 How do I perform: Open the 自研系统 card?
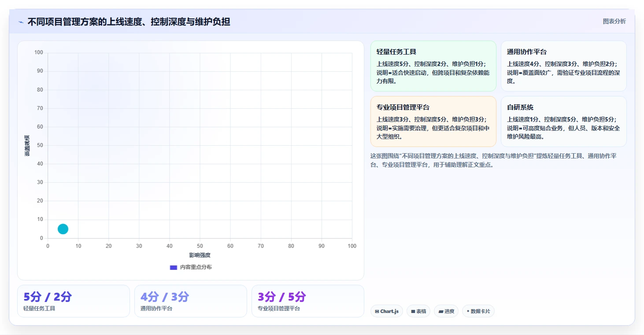(564, 121)
